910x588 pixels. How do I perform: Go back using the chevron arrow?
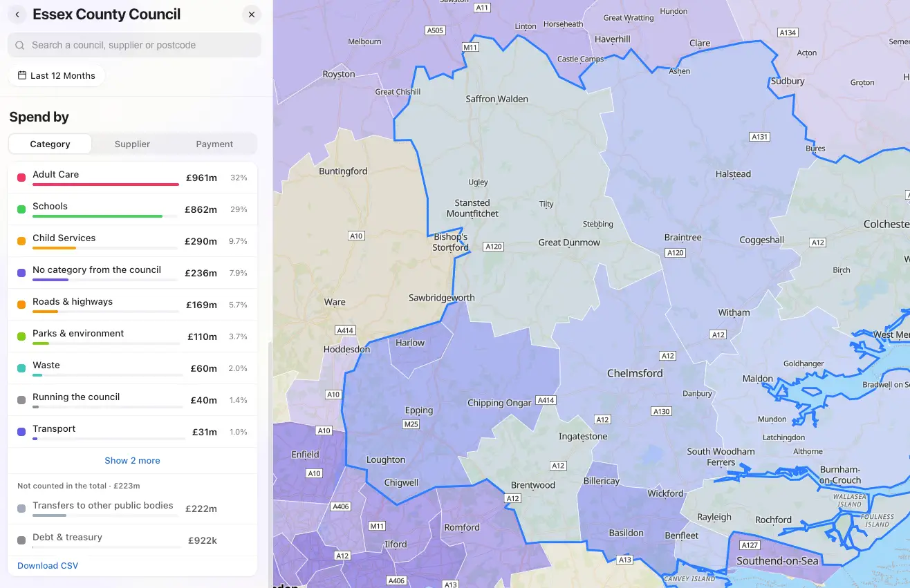point(17,15)
